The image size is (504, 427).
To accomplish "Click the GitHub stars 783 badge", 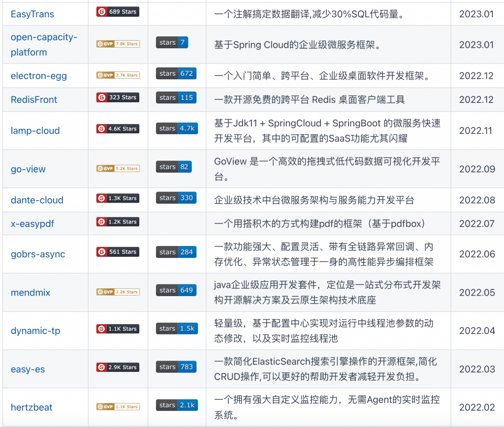I will coord(176,367).
